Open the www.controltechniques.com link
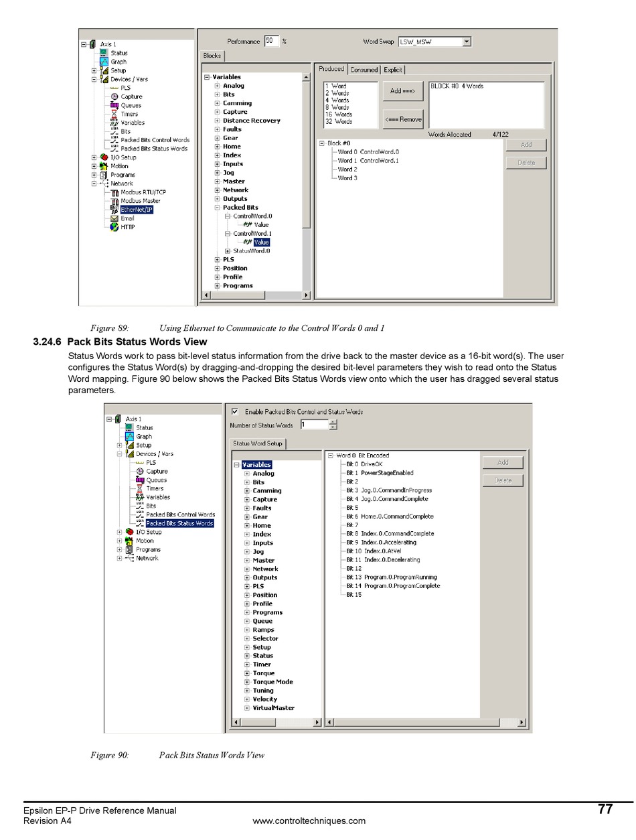Viewport: 636px width, 840px height. (309, 821)
